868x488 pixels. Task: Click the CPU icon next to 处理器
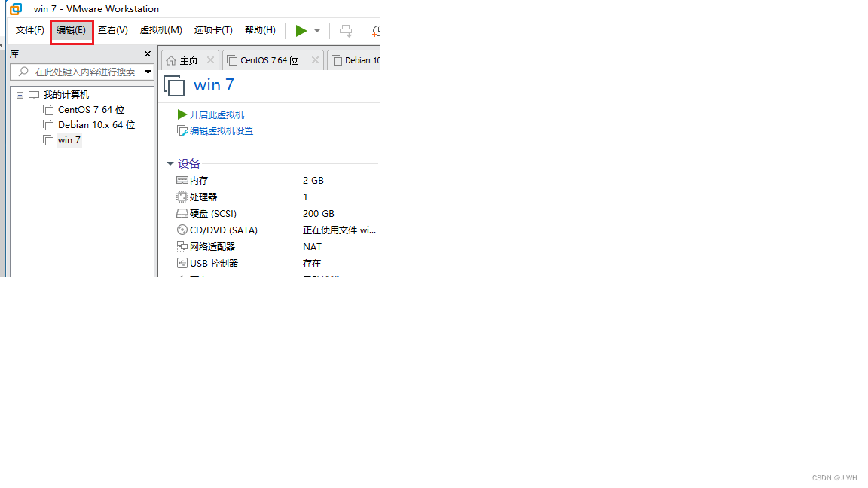(x=182, y=197)
